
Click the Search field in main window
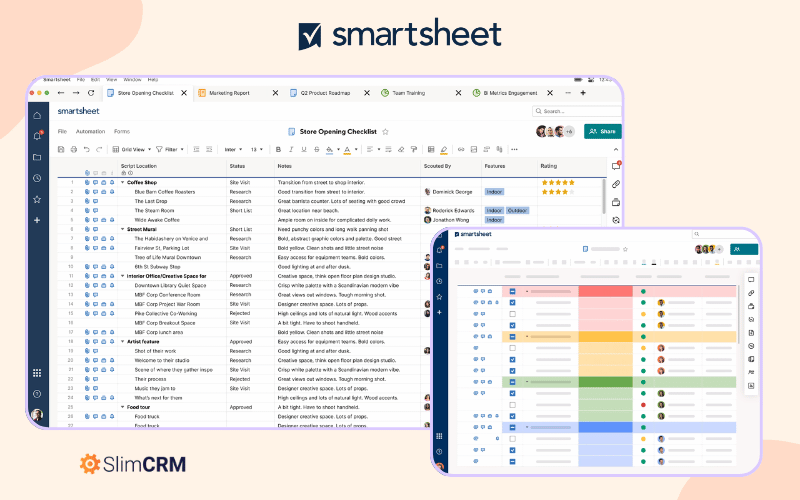(577, 111)
